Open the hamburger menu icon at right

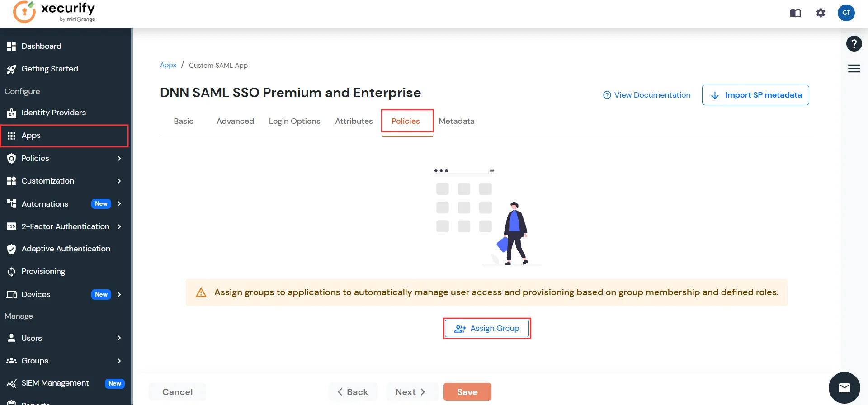click(x=854, y=69)
